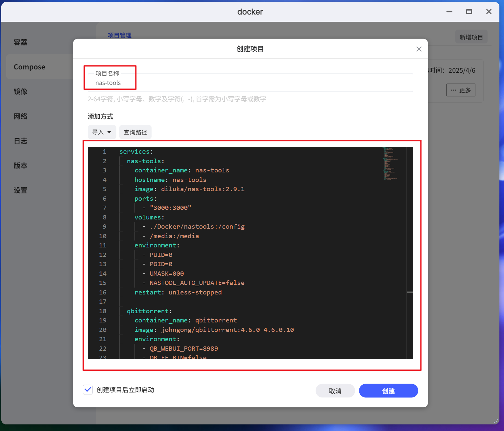The width and height of the screenshot is (504, 431).
Task: Click the 'qbittorrent:' service line
Action: [149, 311]
